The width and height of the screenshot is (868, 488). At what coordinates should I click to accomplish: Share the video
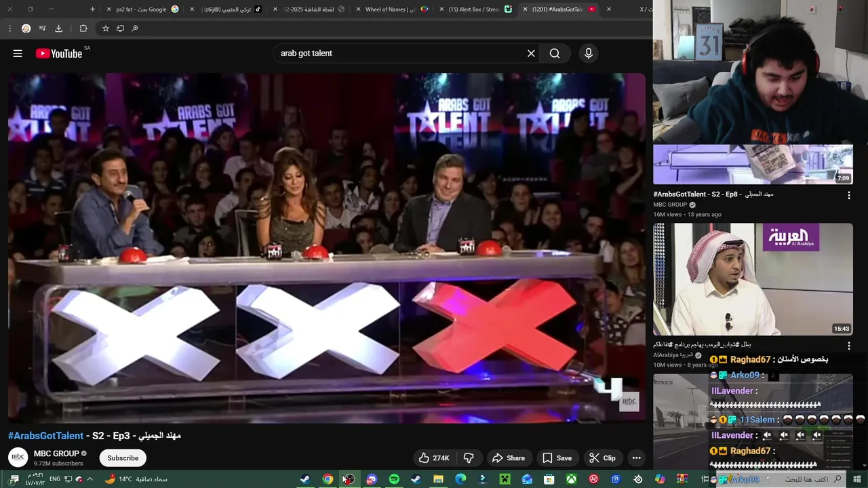509,458
